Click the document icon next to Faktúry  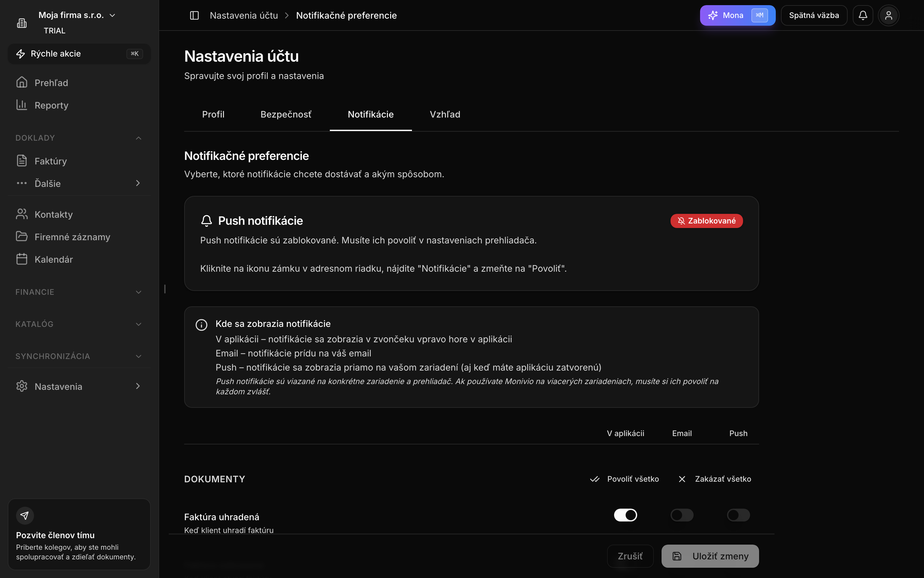pyautogui.click(x=22, y=161)
